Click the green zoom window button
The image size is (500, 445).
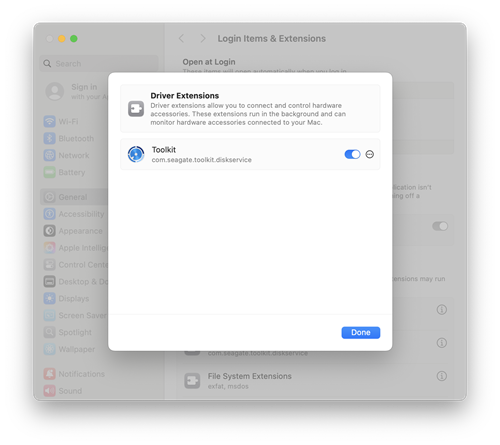click(x=74, y=39)
